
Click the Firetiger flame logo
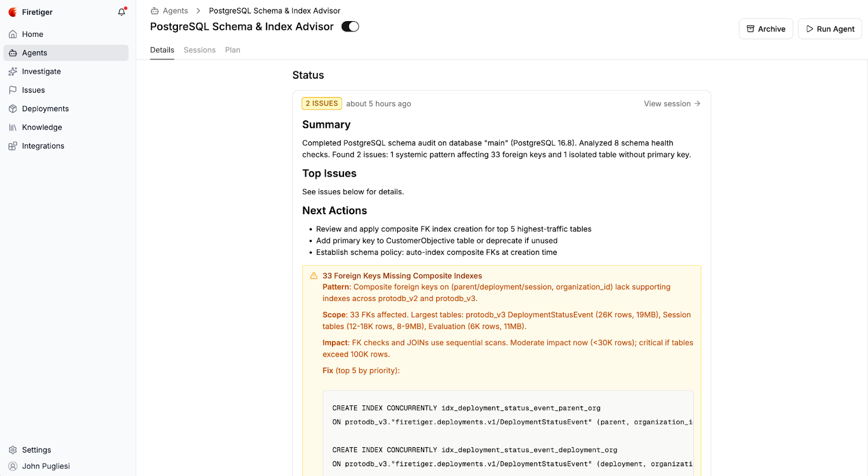coord(13,12)
